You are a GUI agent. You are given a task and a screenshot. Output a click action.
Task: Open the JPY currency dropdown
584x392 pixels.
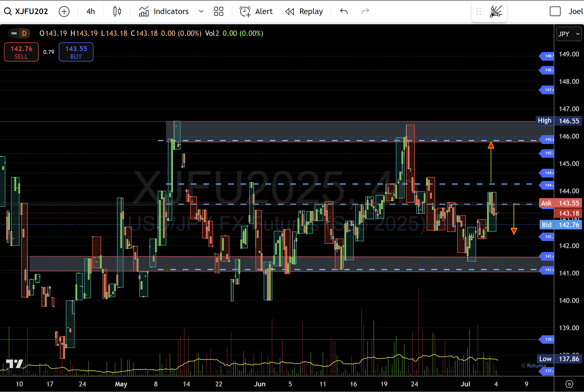coord(569,34)
